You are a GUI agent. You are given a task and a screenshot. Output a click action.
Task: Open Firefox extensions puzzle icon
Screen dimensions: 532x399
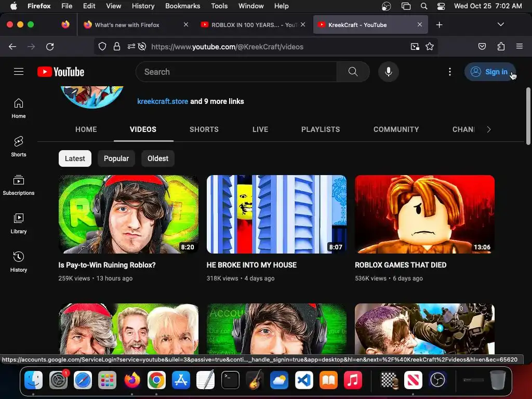pyautogui.click(x=501, y=46)
